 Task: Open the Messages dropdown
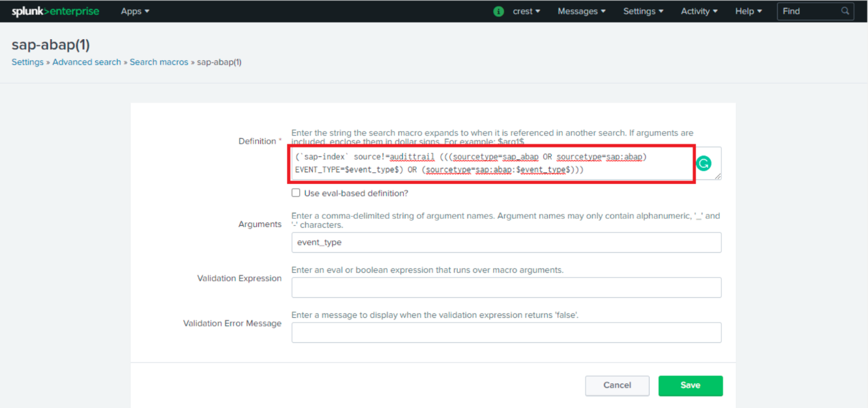pyautogui.click(x=581, y=11)
